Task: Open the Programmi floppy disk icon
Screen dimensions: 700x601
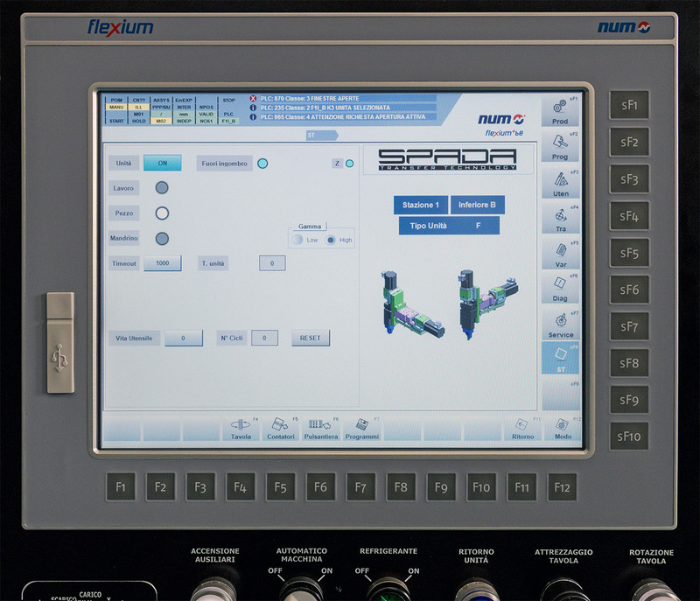Action: click(x=360, y=427)
